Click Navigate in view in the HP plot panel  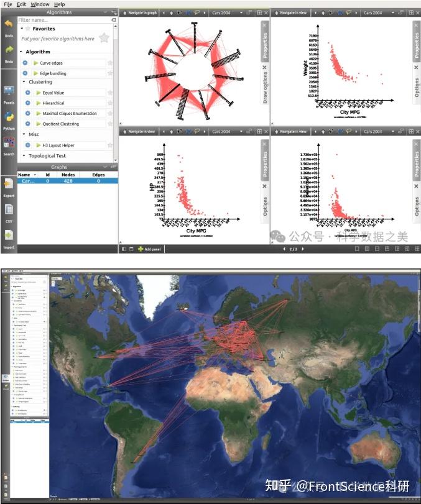(x=139, y=132)
